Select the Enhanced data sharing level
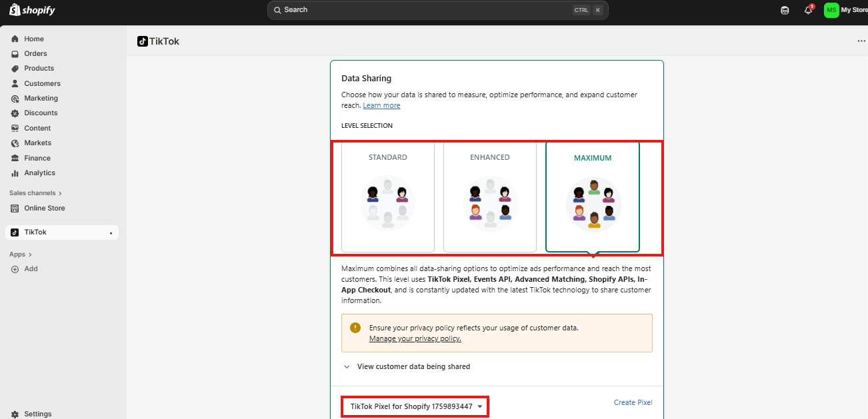The width and height of the screenshot is (868, 419). point(489,197)
